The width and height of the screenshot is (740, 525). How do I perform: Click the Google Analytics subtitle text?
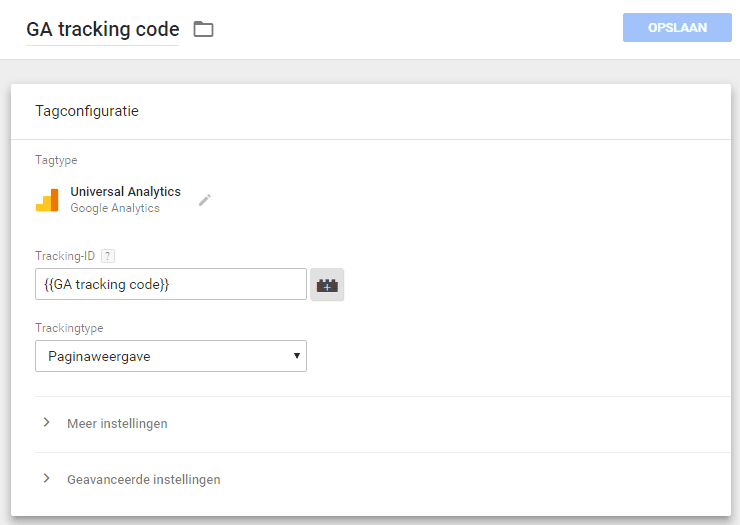point(115,208)
